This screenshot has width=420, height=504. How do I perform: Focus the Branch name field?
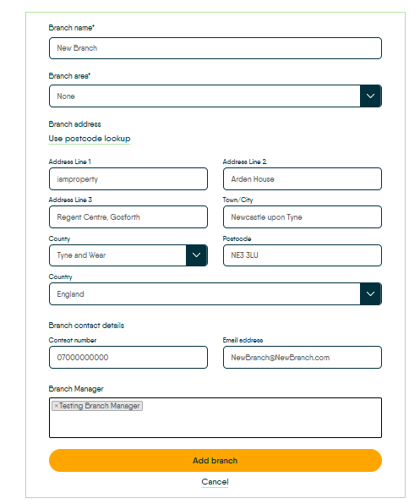click(x=215, y=48)
